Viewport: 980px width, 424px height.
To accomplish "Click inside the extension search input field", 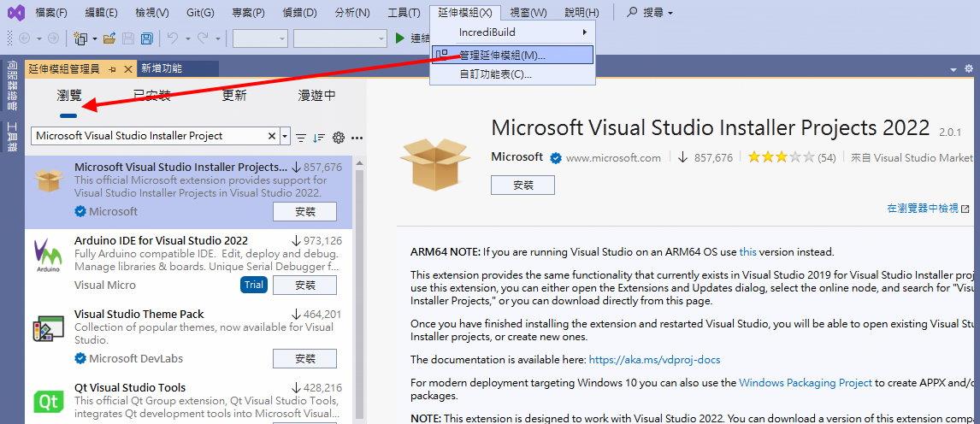I will (x=150, y=136).
